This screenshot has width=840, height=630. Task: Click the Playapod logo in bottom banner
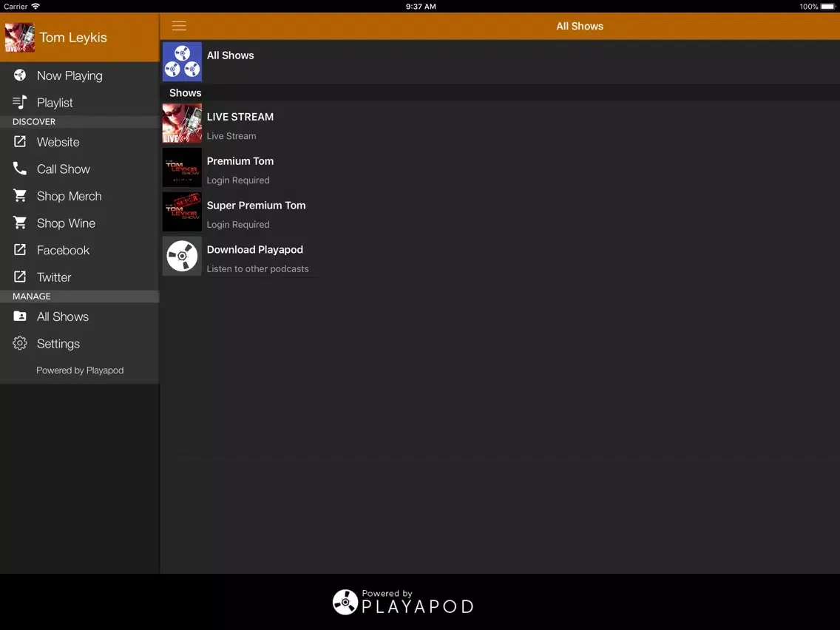[345, 602]
